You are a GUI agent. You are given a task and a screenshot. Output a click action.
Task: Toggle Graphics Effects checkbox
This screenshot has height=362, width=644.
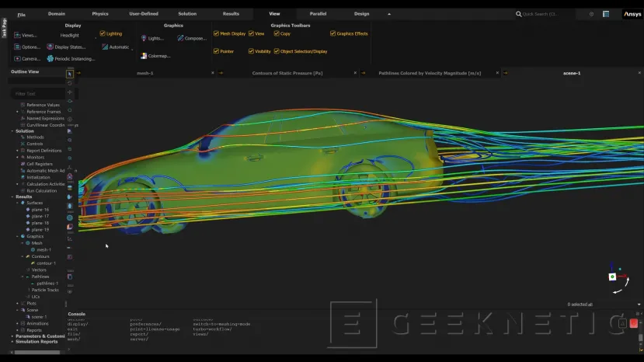(x=332, y=33)
